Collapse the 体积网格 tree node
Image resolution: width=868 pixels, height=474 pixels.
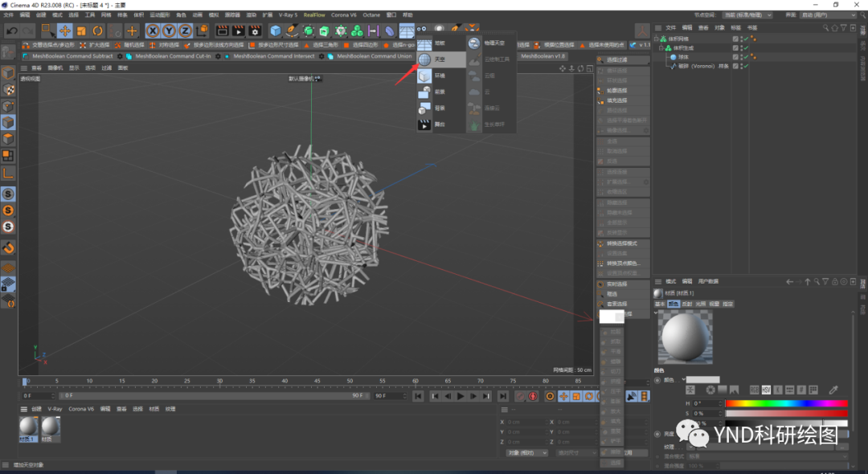point(657,39)
